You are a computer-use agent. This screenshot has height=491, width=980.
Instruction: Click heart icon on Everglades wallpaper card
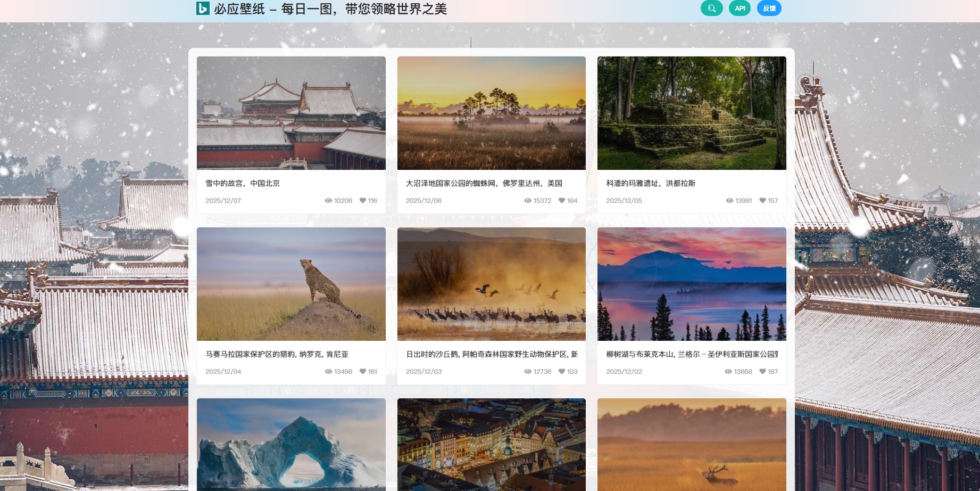tap(562, 201)
